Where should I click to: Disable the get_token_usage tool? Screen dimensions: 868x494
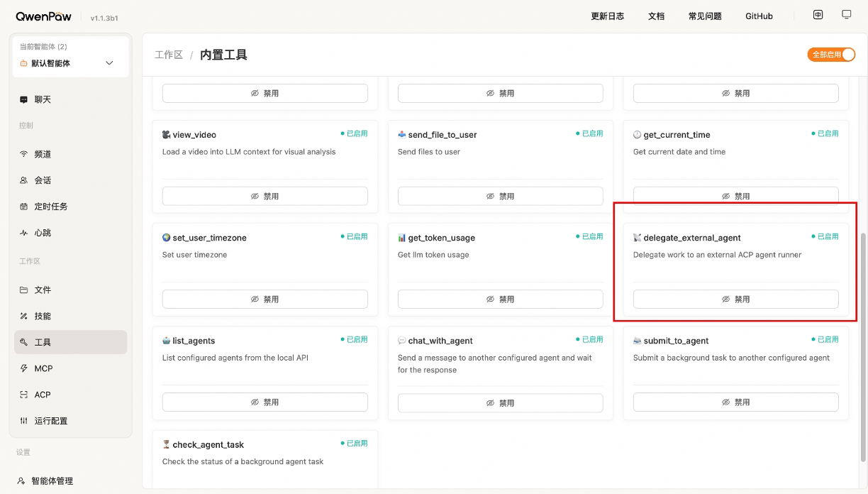501,299
